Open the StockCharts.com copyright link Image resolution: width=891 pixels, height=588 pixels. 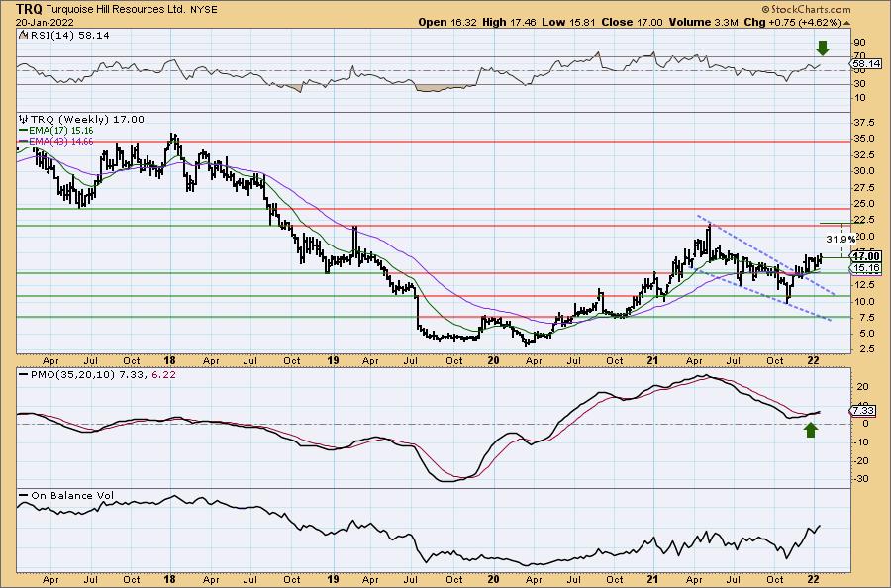pyautogui.click(x=806, y=9)
